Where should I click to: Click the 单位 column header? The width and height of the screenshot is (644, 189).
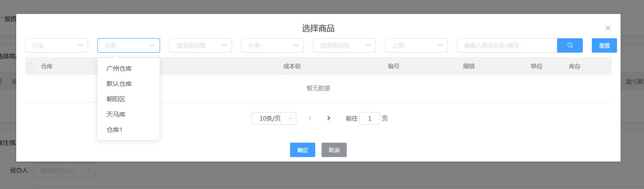pyautogui.click(x=537, y=67)
